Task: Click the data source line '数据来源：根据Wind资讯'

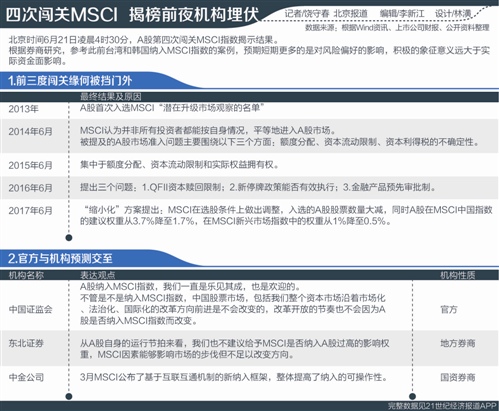Action: (x=347, y=28)
